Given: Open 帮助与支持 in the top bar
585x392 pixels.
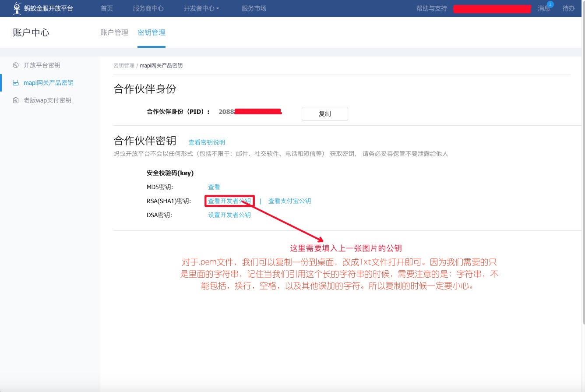Looking at the screenshot, I should 432,8.
